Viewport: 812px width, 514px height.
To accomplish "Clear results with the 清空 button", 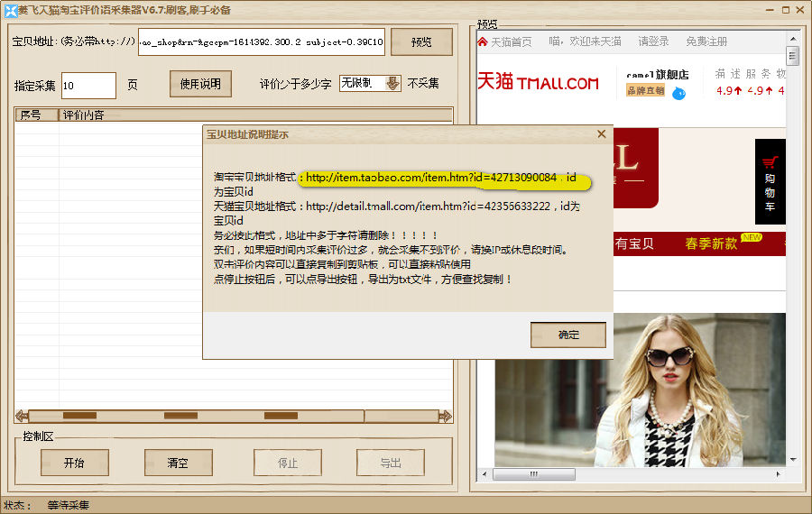I will point(178,463).
